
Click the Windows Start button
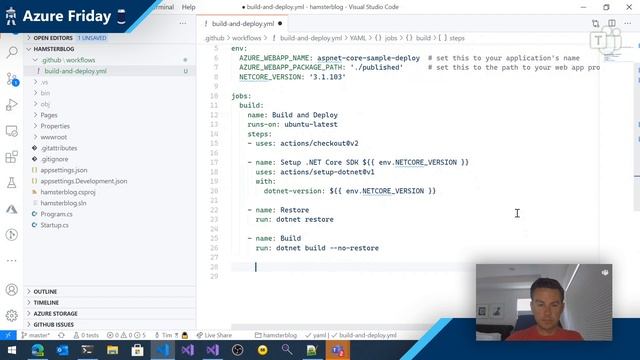click(x=12, y=350)
